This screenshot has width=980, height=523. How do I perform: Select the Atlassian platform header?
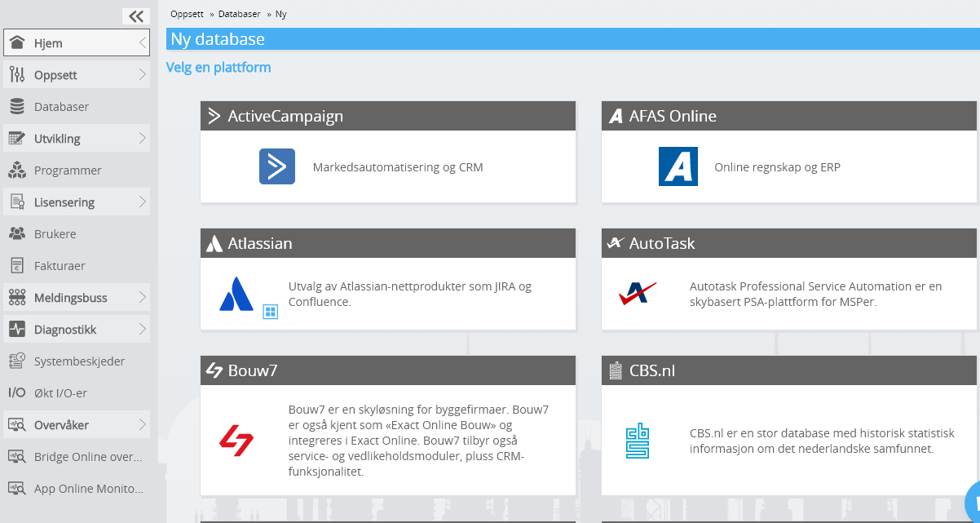pos(388,243)
